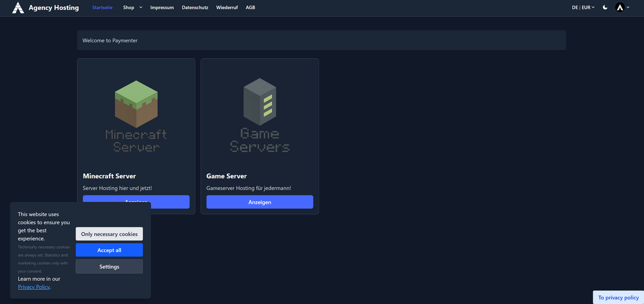Open the Privacy Policy link in cookie banner

(34, 287)
